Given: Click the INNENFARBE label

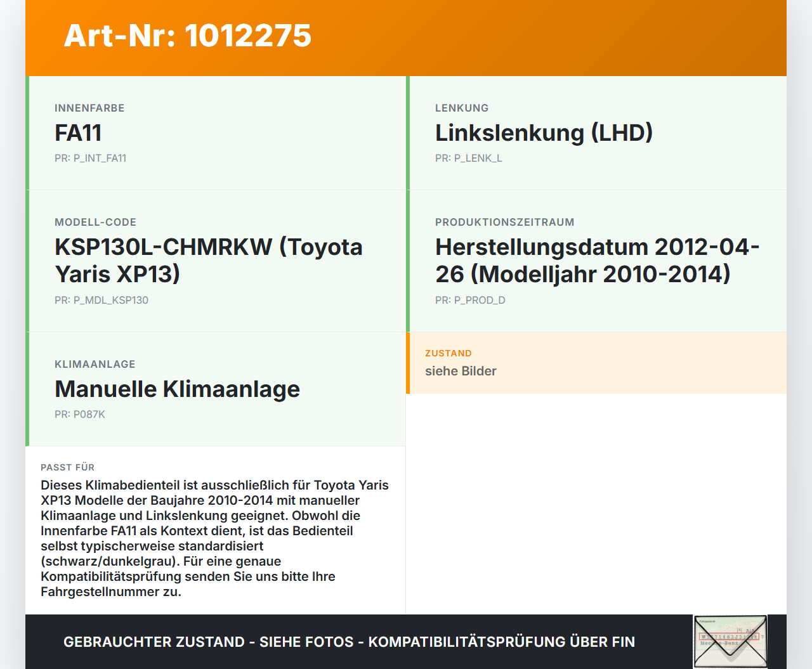Looking at the screenshot, I should click(x=89, y=108).
